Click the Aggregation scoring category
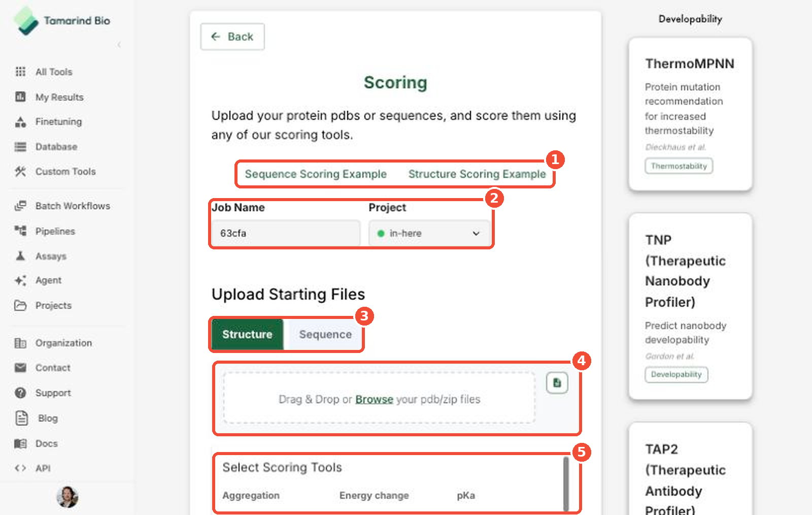812x515 pixels. click(251, 495)
